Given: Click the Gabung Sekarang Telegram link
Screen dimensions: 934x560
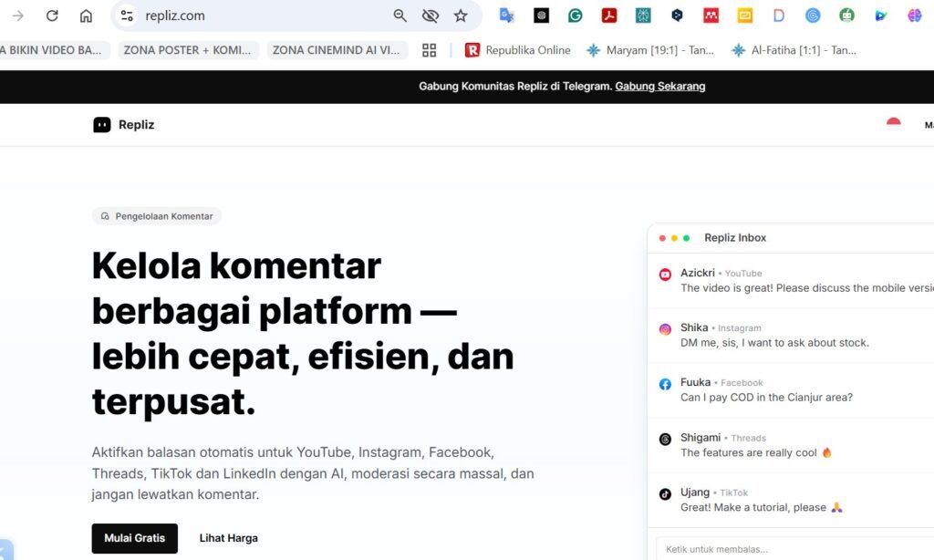Looking at the screenshot, I should (660, 87).
